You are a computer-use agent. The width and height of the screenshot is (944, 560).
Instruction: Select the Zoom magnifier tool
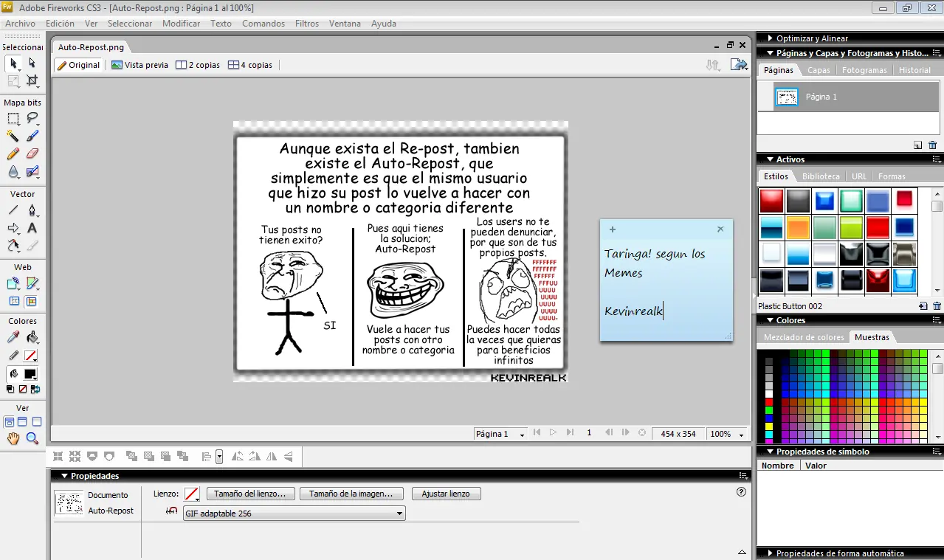point(32,439)
